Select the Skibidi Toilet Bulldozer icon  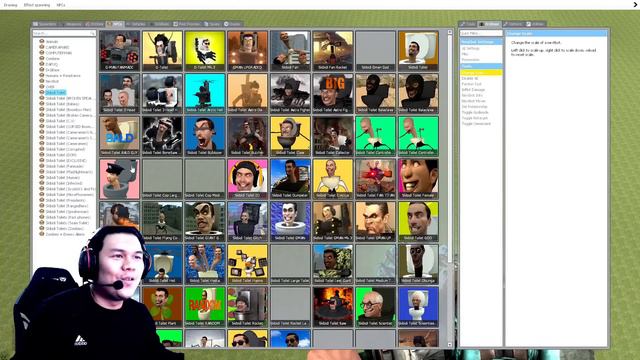[x=205, y=136]
